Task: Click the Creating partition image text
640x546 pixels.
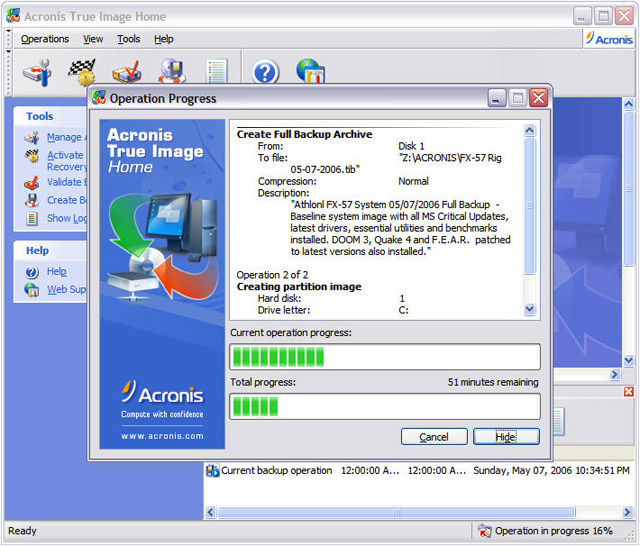Action: [299, 286]
